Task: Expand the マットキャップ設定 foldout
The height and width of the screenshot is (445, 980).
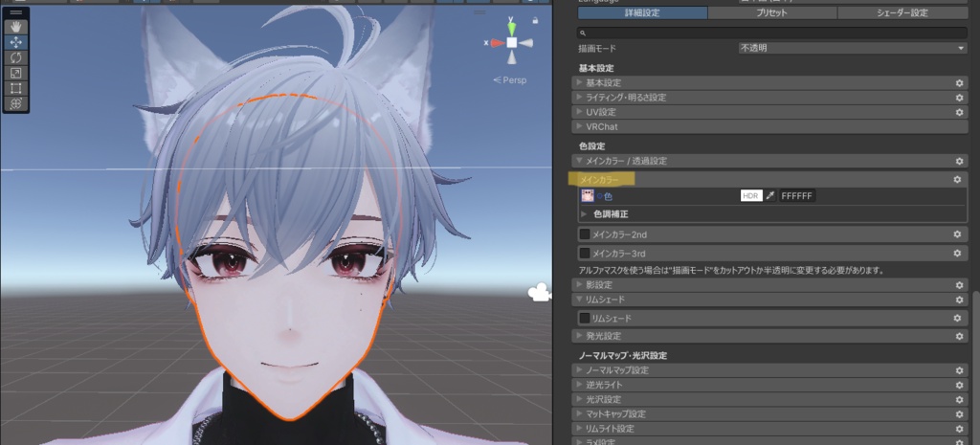Action: pos(580,414)
